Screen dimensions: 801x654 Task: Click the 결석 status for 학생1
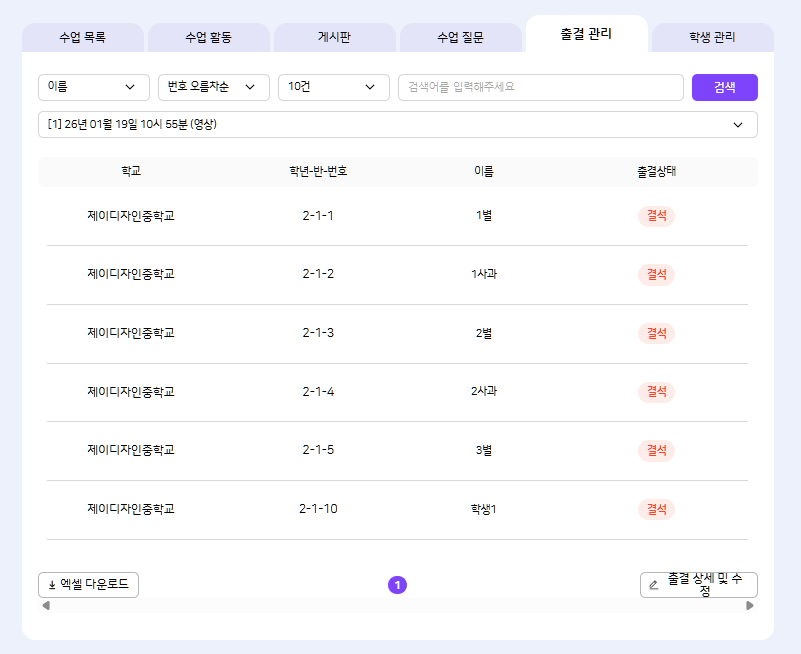coord(656,509)
